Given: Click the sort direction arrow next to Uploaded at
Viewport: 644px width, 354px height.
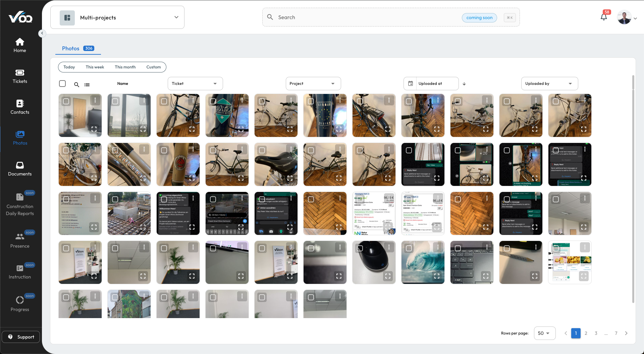Looking at the screenshot, I should click(464, 84).
